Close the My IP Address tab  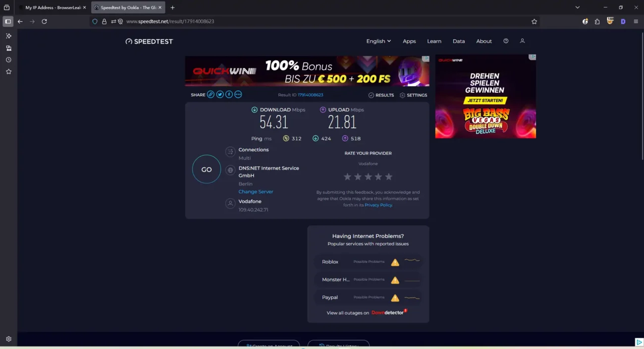pos(85,7)
